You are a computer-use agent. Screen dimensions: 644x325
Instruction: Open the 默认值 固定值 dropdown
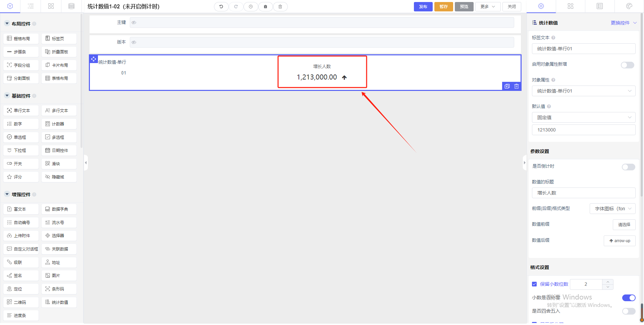point(583,117)
